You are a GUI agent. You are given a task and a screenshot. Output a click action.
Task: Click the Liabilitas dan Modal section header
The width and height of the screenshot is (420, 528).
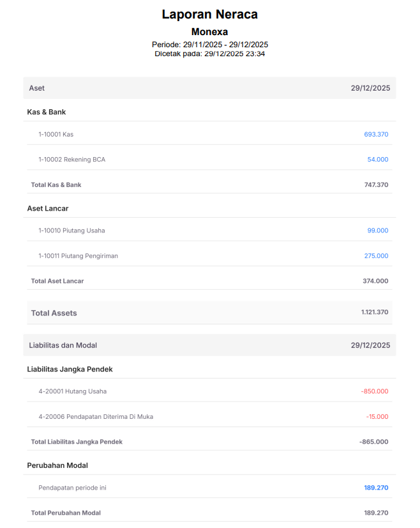pos(63,345)
